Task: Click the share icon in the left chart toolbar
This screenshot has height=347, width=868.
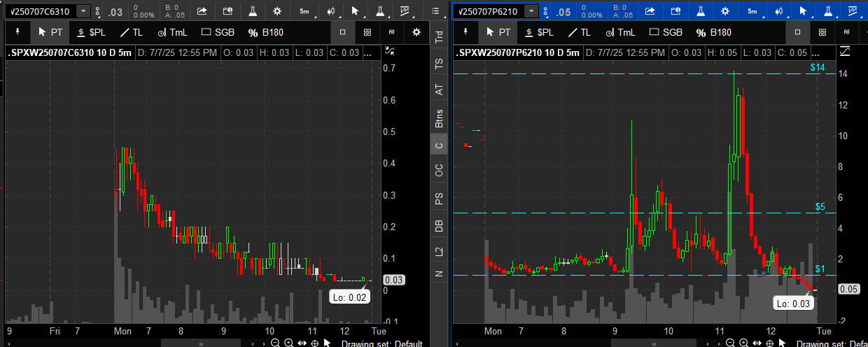Action: (x=202, y=11)
